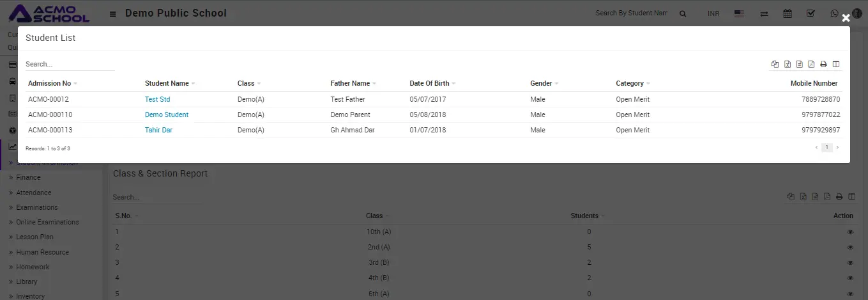The height and width of the screenshot is (300, 868).
Task: Export Student List as CSV file
Action: (800, 64)
